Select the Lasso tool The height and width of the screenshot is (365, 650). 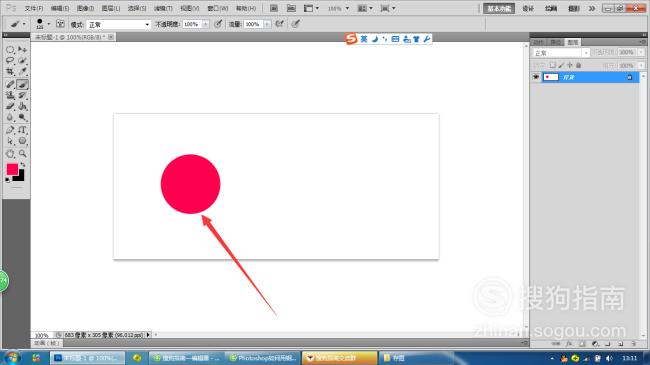(x=10, y=61)
